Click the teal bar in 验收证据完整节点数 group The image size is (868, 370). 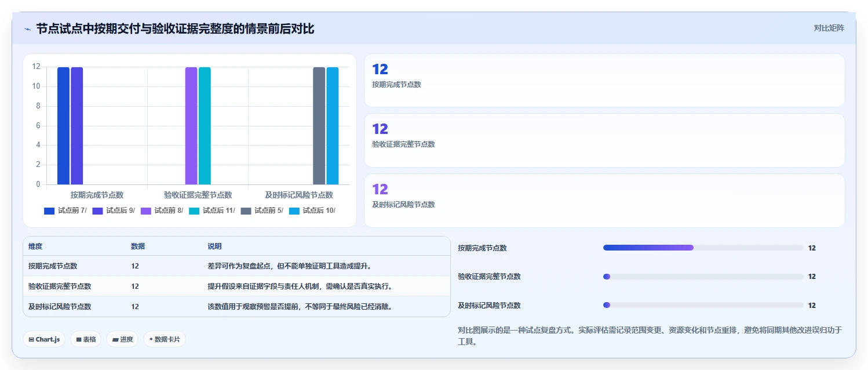click(205, 126)
